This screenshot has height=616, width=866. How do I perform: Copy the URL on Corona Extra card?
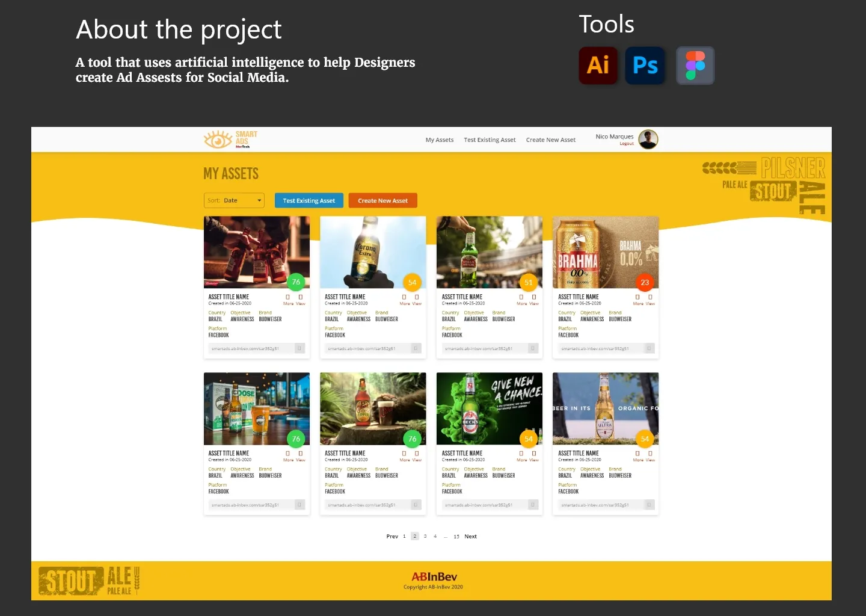click(416, 348)
